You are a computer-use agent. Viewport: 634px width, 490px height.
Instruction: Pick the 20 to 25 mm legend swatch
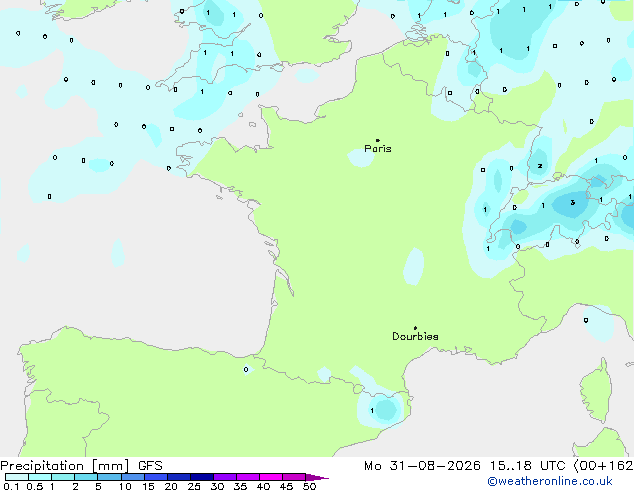[179, 477]
